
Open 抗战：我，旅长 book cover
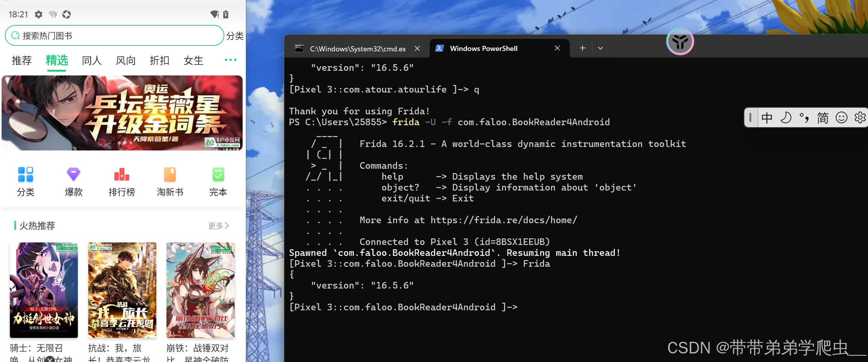tap(122, 290)
